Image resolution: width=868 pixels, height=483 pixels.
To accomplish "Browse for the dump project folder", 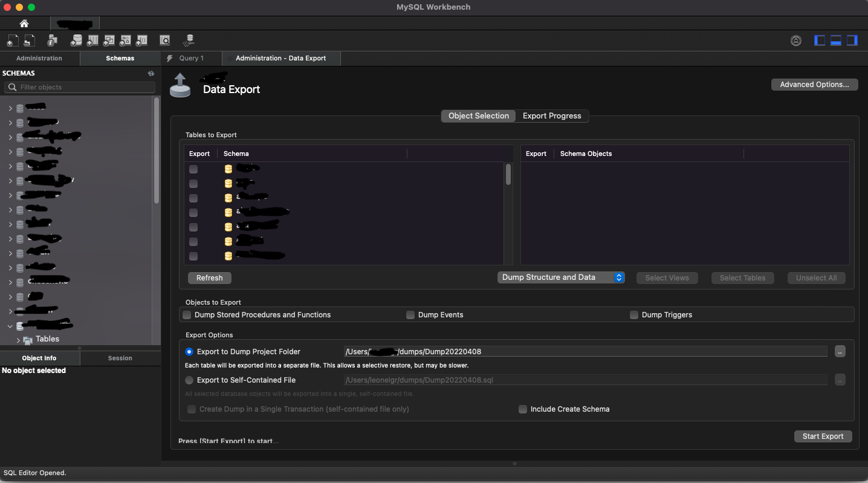I will point(840,351).
